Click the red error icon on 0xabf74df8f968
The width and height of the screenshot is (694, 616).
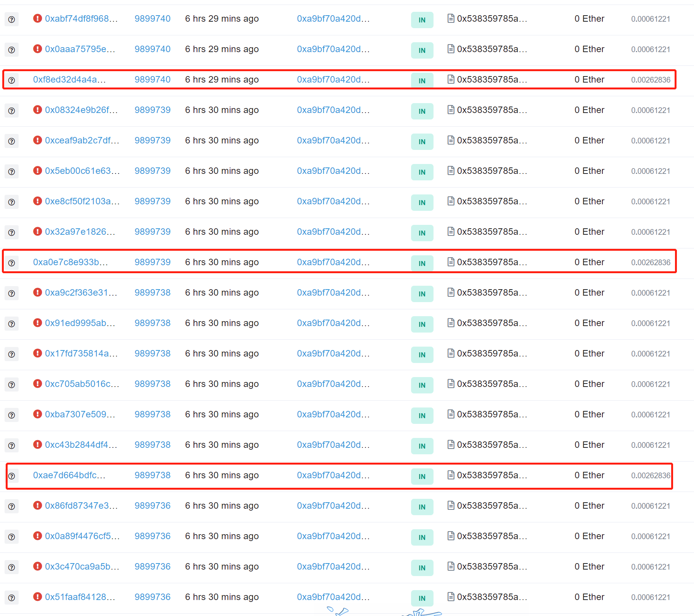coord(37,18)
